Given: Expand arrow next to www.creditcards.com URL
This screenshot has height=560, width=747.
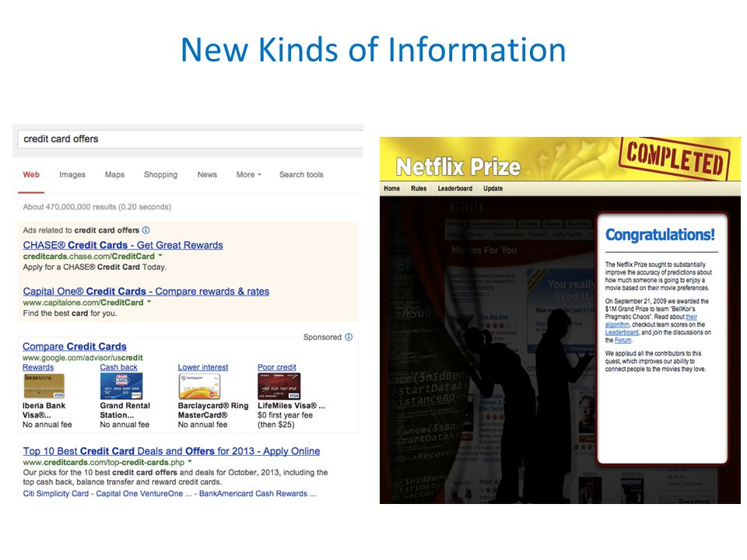Looking at the screenshot, I should [x=190, y=461].
